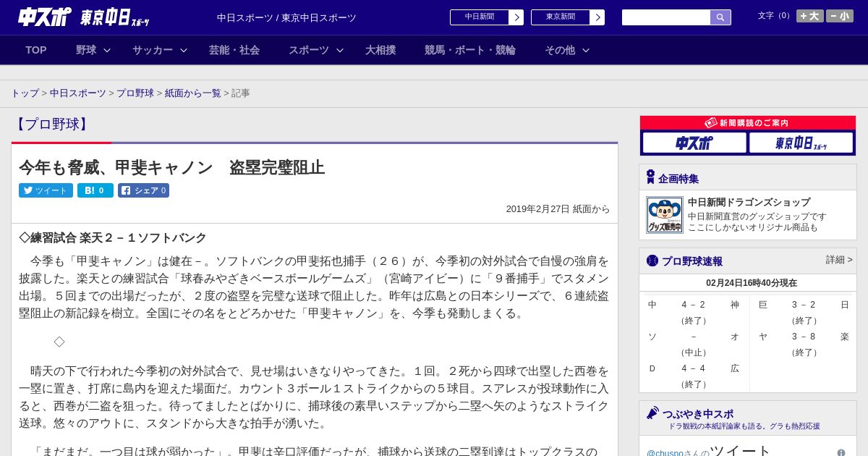This screenshot has height=456, width=868.
Task: Click the 紙面から一覧 breadcrumb link
Action: (193, 93)
